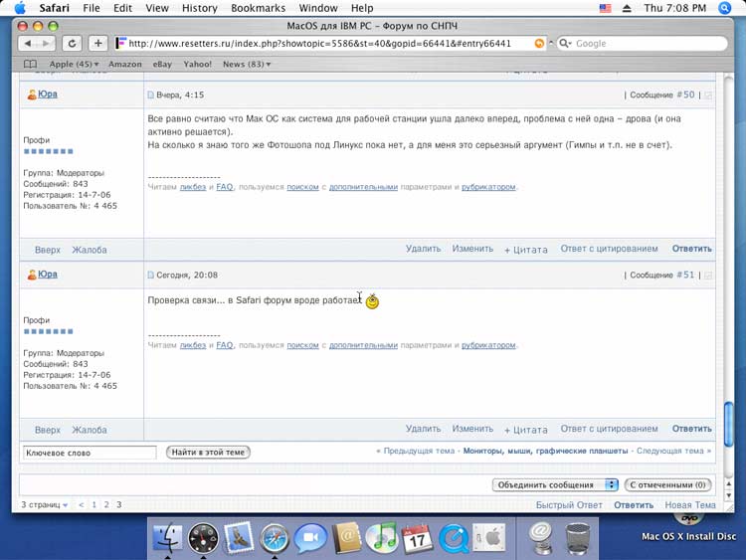This screenshot has height=560, width=746.
Task: Click + Цитата on message #51
Action: 526,430
